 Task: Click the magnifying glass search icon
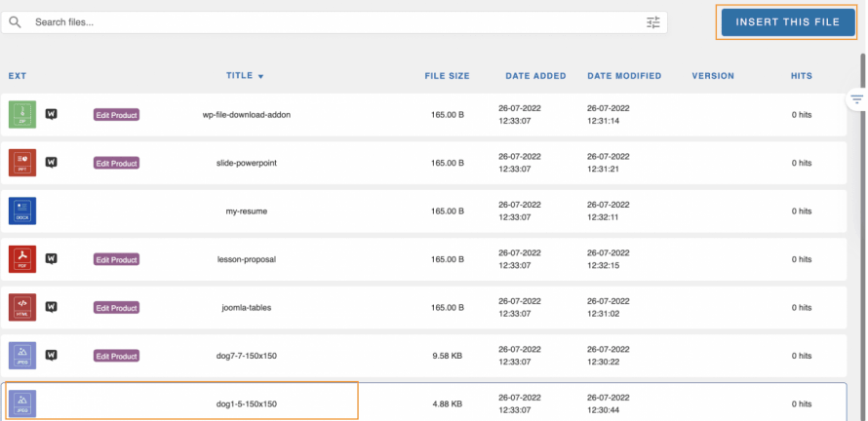click(x=16, y=22)
